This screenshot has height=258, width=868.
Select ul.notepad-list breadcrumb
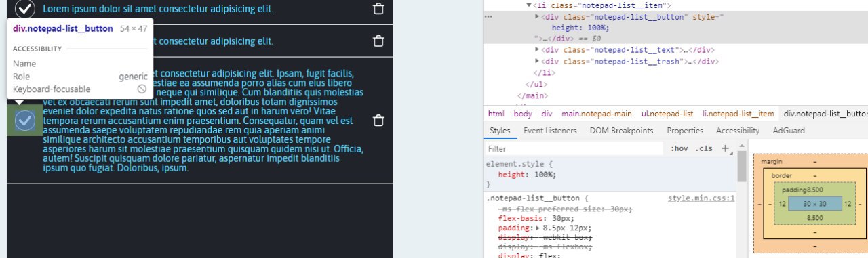667,114
